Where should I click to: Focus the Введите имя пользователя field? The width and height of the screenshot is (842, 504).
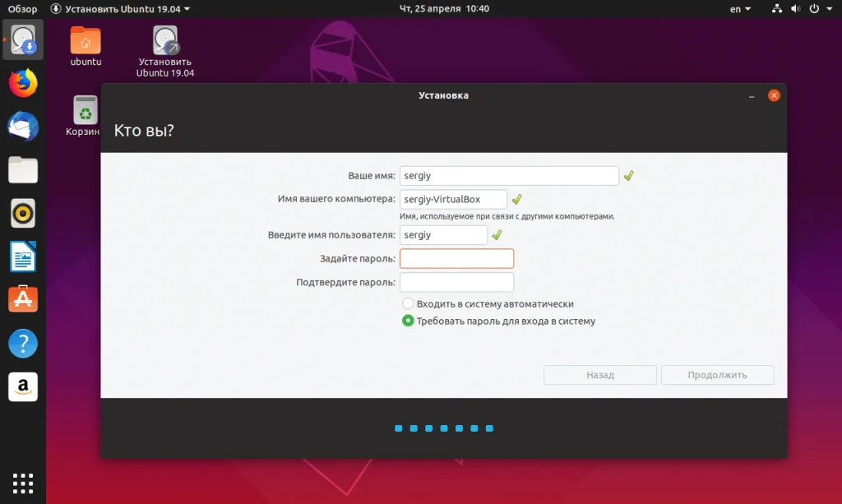pyautogui.click(x=443, y=234)
